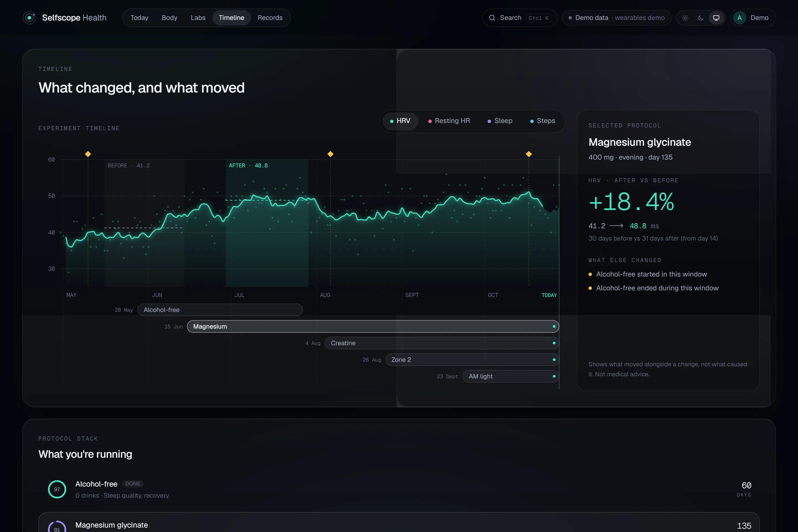Select the AM light timeline bar

click(x=511, y=376)
